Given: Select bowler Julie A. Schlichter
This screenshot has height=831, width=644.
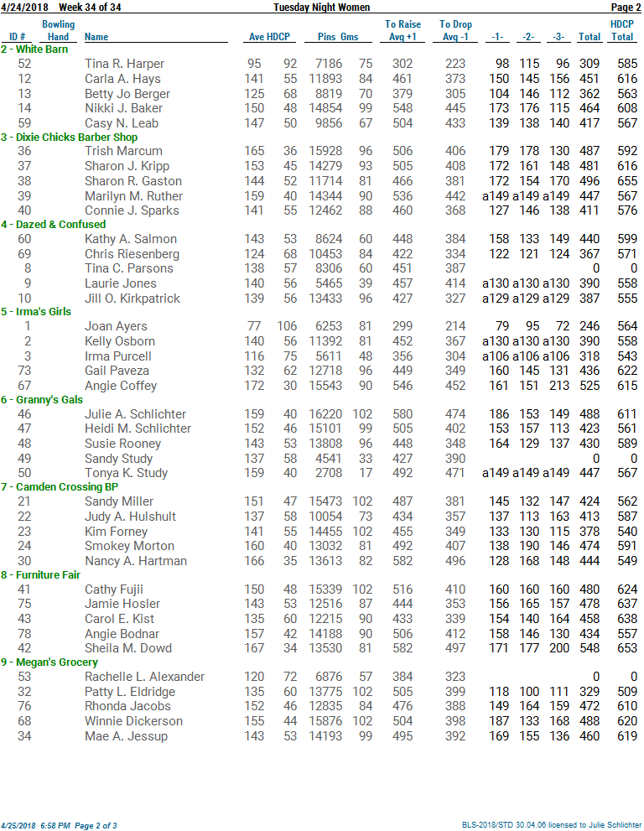Looking at the screenshot, I should 135,414.
